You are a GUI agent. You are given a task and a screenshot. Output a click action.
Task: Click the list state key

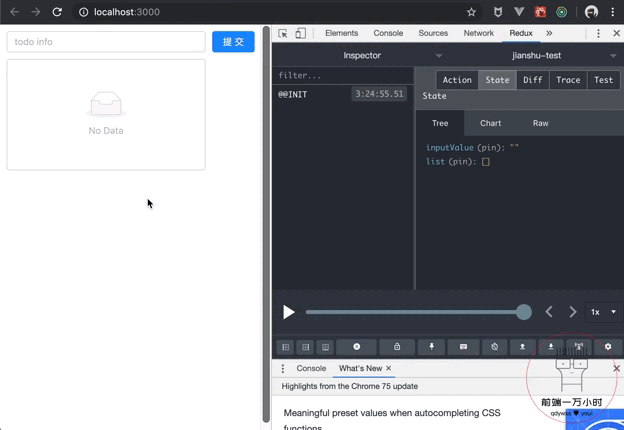click(x=435, y=161)
